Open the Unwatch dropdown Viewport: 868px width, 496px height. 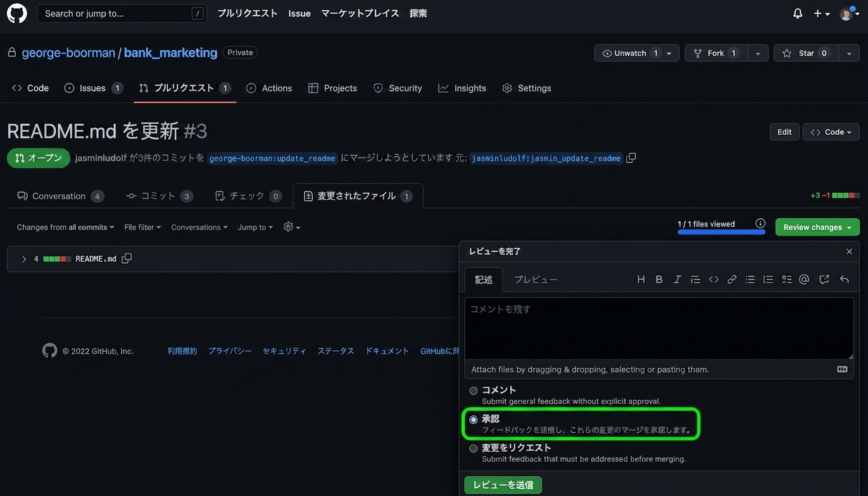(x=636, y=53)
